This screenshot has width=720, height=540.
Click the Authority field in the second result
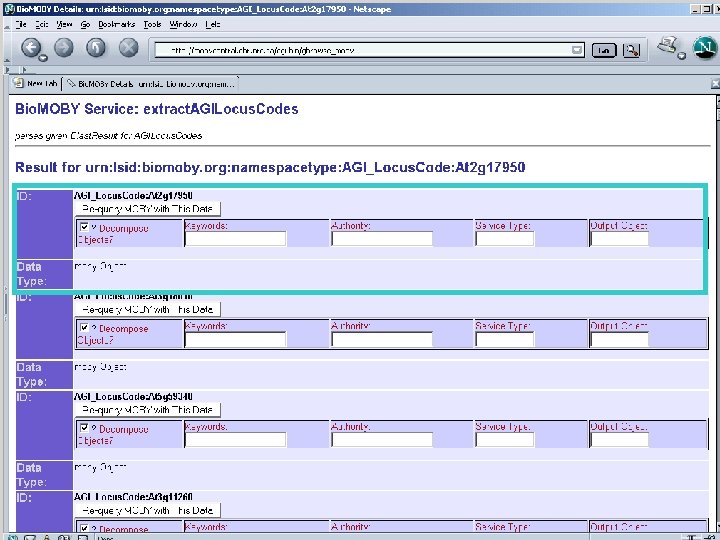(x=382, y=339)
